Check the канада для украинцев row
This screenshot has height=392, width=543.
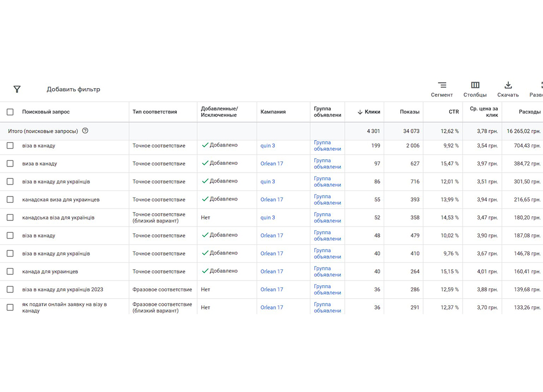10,272
